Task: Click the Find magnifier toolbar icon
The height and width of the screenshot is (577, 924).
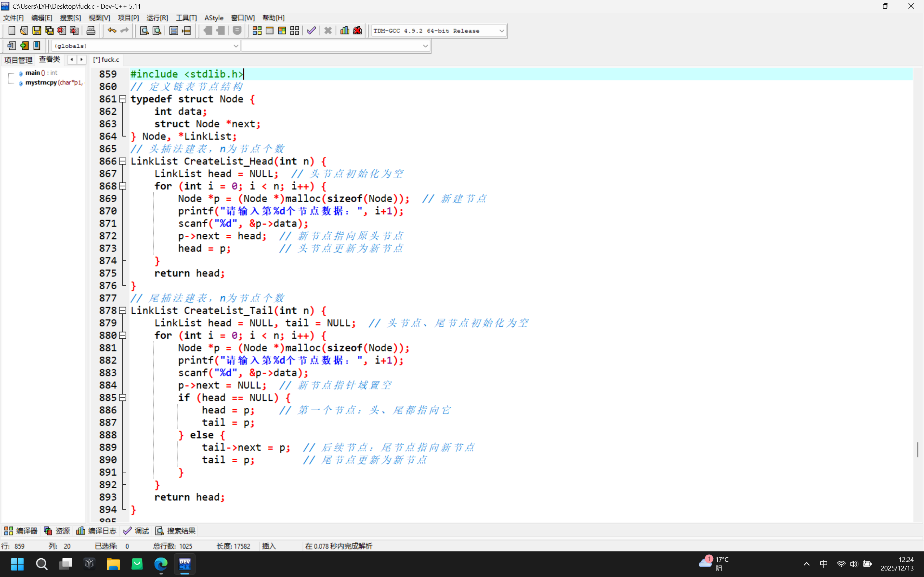Action: (x=144, y=31)
